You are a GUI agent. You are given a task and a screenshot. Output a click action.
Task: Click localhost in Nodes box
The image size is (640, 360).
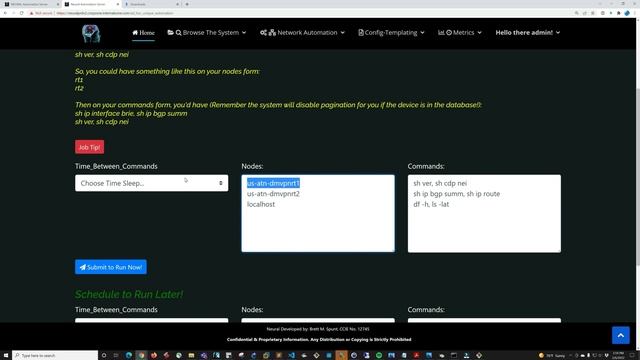tap(261, 204)
